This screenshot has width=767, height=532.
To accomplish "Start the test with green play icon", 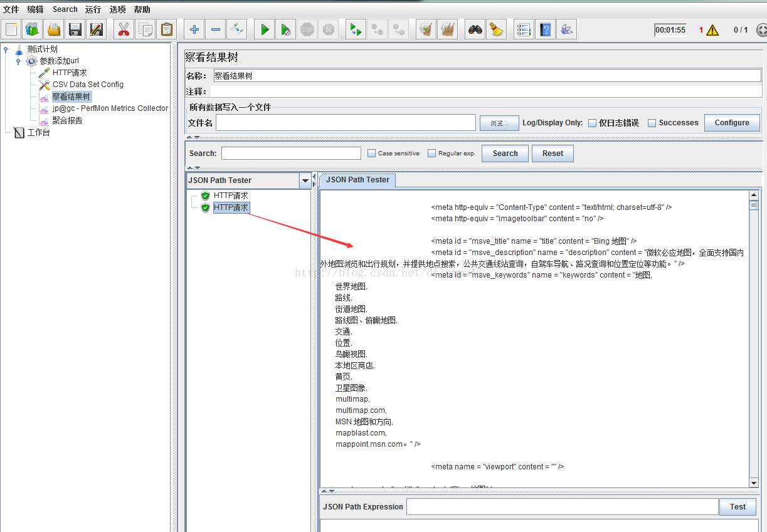I will 265,29.
